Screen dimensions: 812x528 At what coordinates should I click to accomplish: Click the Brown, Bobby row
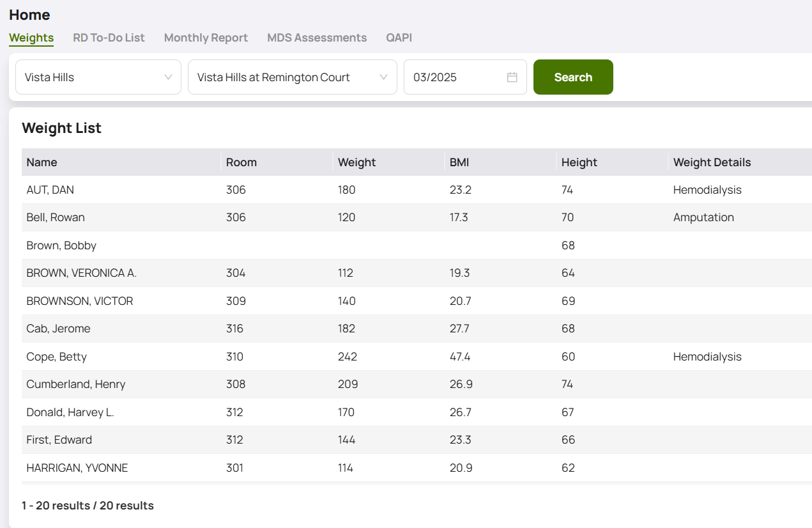coord(61,245)
